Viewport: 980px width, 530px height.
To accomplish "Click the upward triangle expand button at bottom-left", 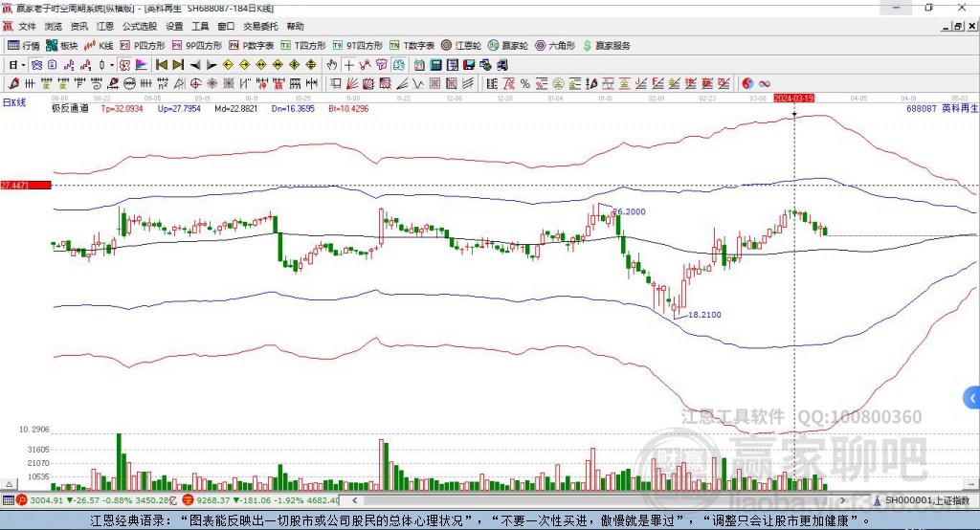I will pyautogui.click(x=9, y=484).
